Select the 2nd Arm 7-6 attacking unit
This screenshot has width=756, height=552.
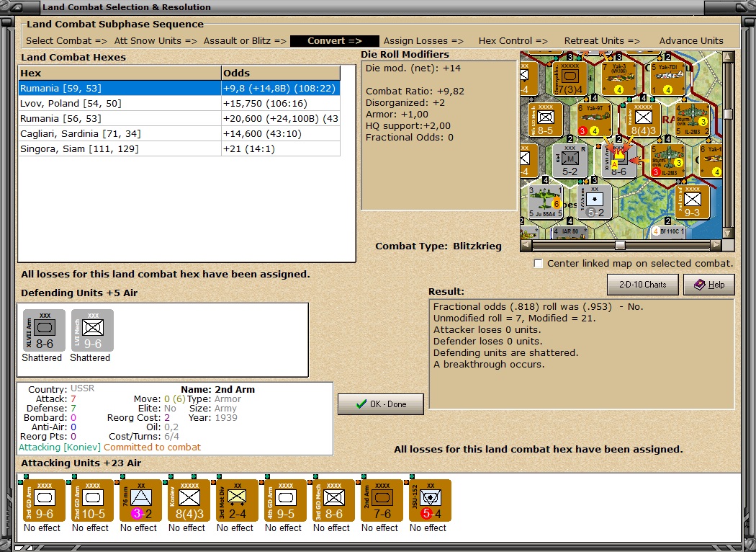pyautogui.click(x=382, y=500)
